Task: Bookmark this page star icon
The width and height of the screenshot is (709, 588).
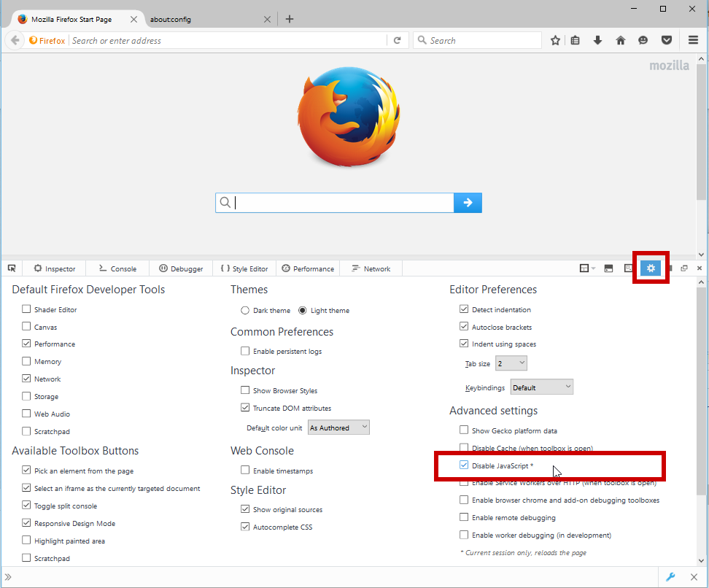Action: [555, 40]
